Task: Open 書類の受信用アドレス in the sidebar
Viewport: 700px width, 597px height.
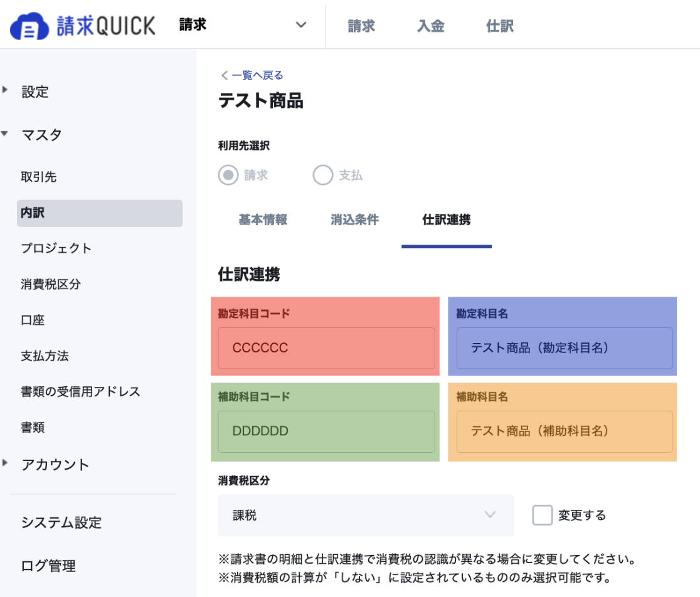Action: click(80, 391)
